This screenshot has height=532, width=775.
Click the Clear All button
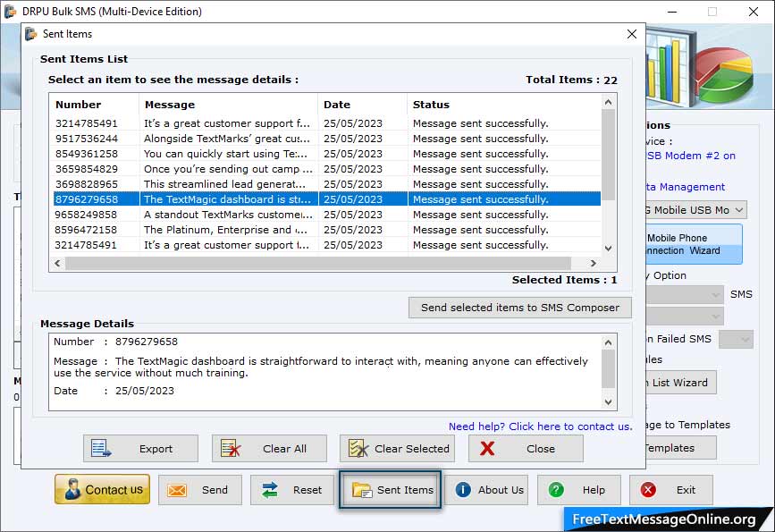pos(269,449)
